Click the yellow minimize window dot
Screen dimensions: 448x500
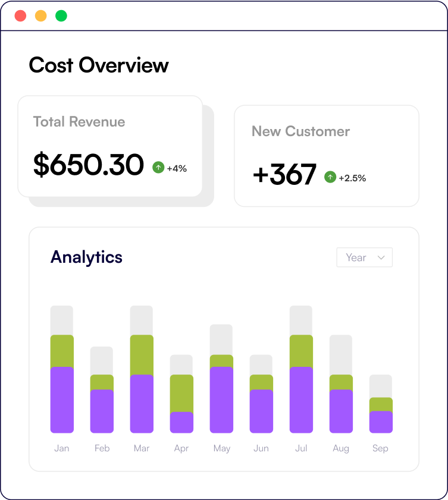point(41,16)
